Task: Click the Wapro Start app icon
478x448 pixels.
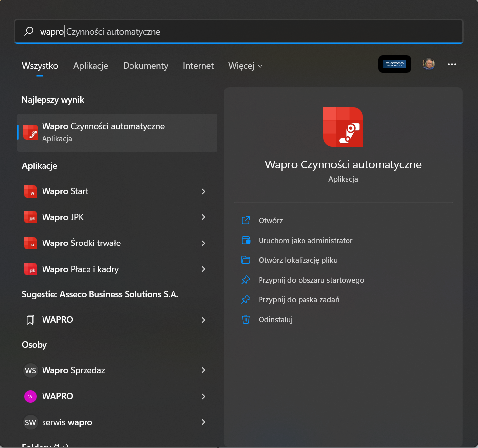Action: pyautogui.click(x=31, y=191)
